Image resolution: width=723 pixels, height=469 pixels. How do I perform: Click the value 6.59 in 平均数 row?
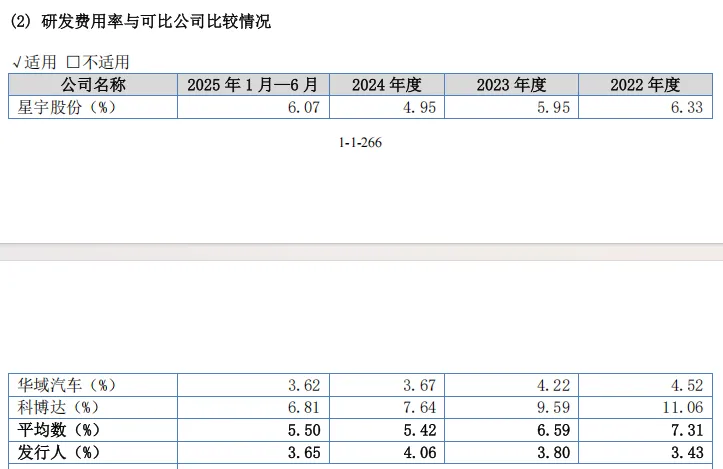click(x=553, y=430)
